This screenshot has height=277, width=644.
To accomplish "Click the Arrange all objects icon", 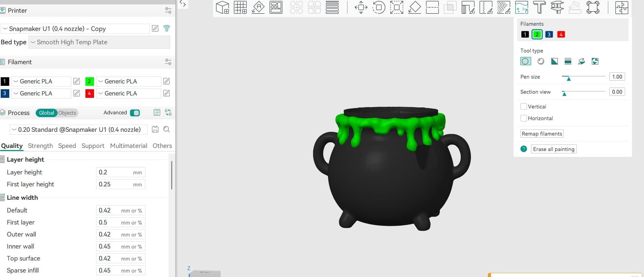I will [276, 7].
